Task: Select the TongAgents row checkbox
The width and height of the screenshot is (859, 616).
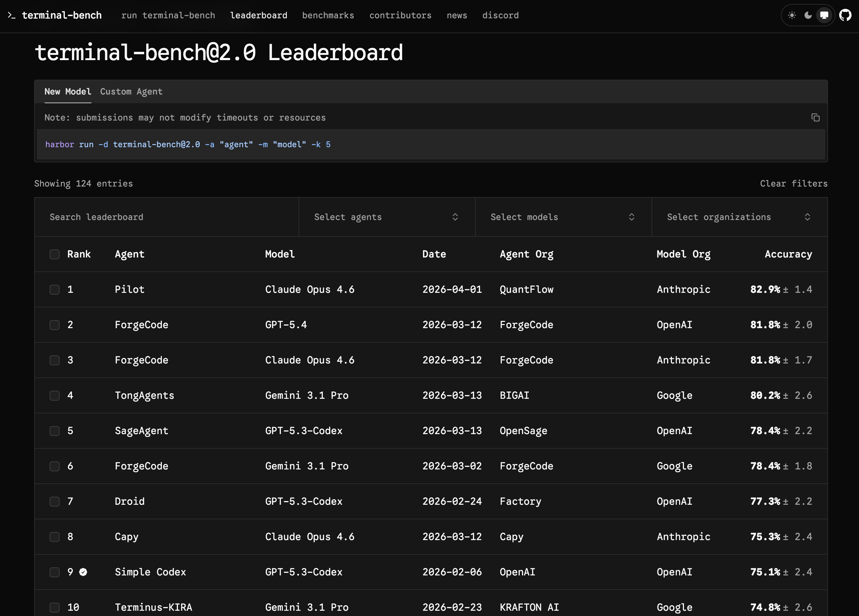Action: click(55, 395)
